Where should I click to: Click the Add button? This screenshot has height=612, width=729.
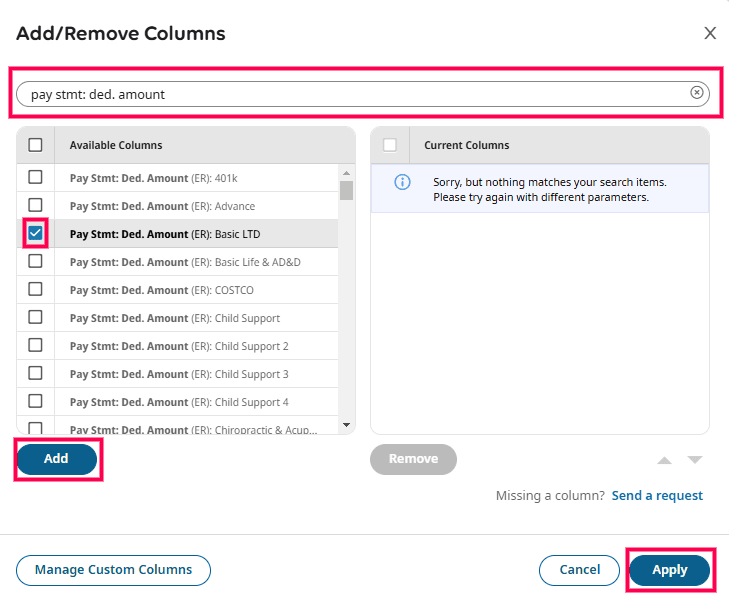coord(56,458)
